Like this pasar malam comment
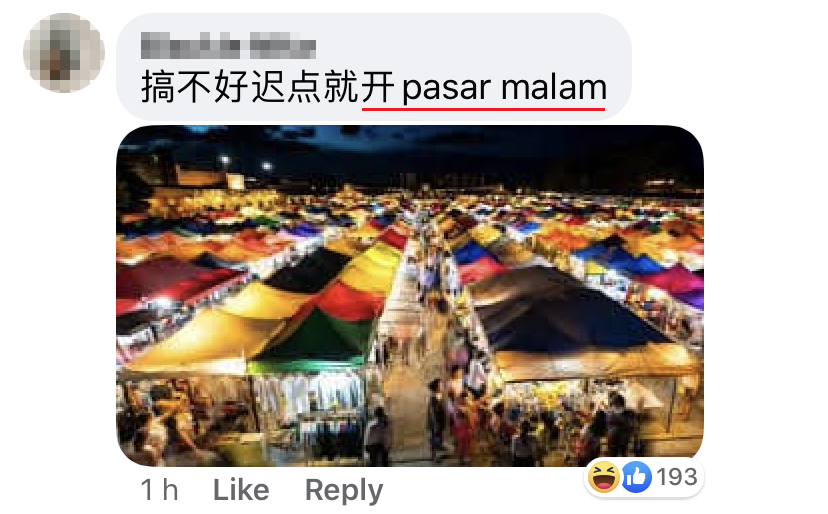Image resolution: width=828 pixels, height=514 pixels. tap(241, 490)
